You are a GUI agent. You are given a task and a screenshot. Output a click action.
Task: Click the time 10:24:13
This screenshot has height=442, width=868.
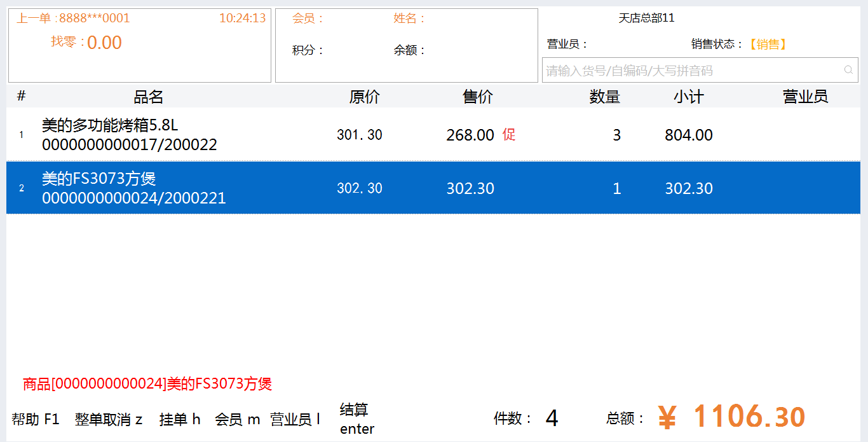(243, 18)
